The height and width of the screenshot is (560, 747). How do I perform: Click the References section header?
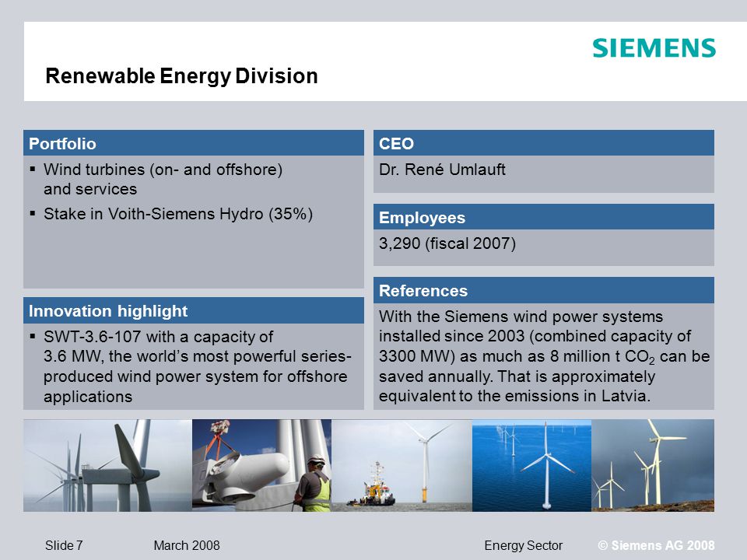[x=544, y=290]
